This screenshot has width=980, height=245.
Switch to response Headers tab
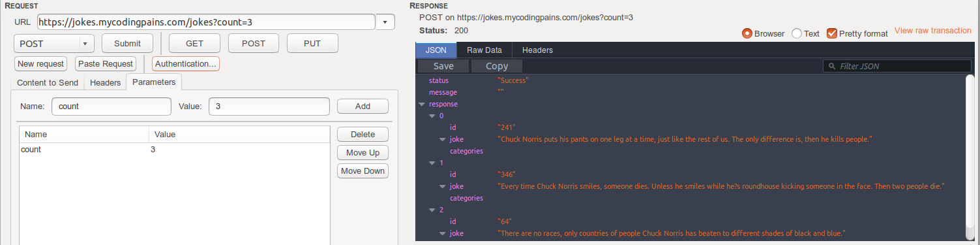click(x=537, y=50)
